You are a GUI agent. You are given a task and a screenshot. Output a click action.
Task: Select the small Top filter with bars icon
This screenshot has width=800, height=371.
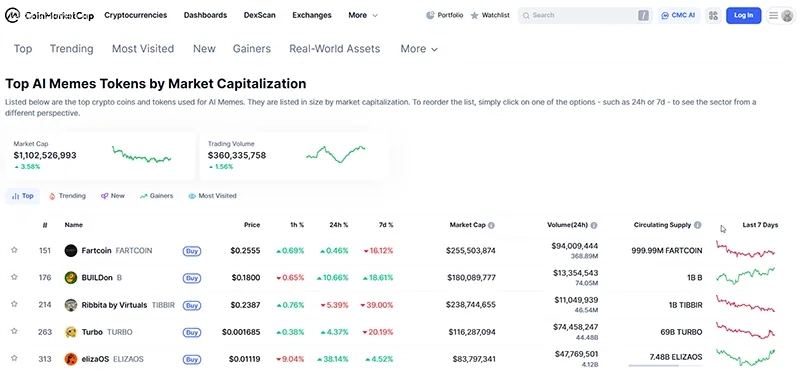point(22,196)
